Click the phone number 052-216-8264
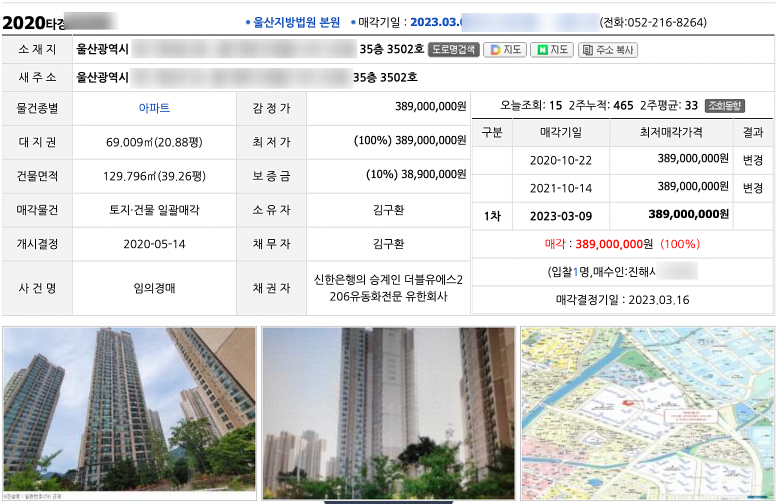This screenshot has height=504, width=778. pyautogui.click(x=653, y=22)
